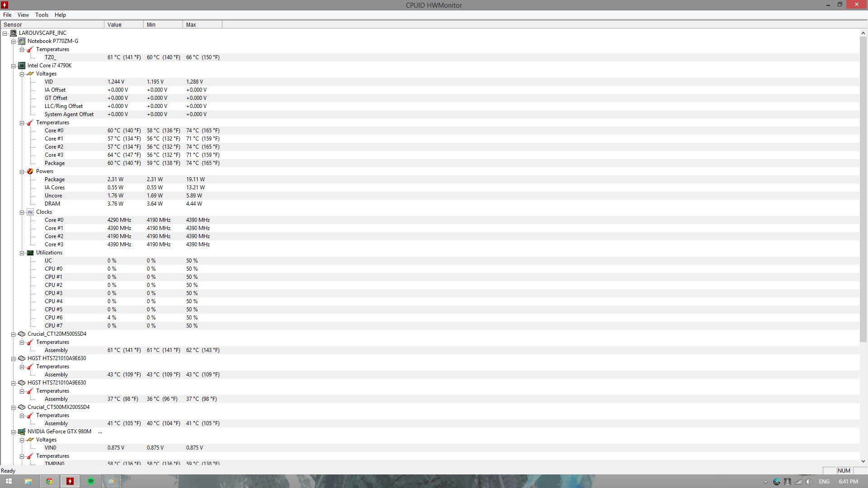The width and height of the screenshot is (868, 488).
Task: Click the Utilizations category icon
Action: (x=30, y=253)
